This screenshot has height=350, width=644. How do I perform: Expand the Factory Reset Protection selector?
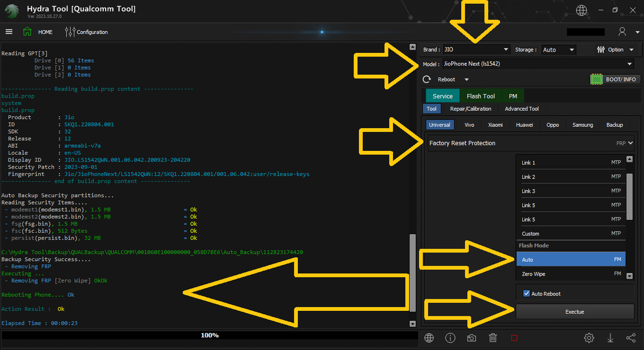pos(530,143)
